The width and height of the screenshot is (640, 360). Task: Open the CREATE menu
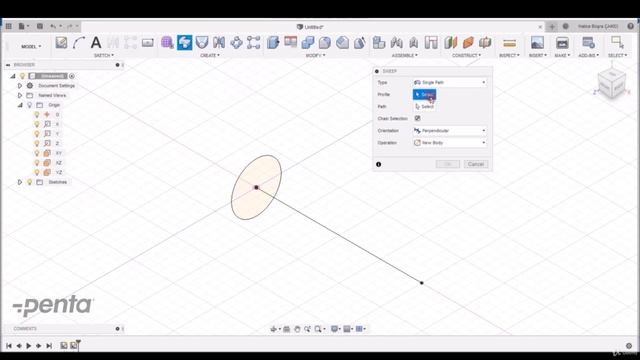[210, 55]
